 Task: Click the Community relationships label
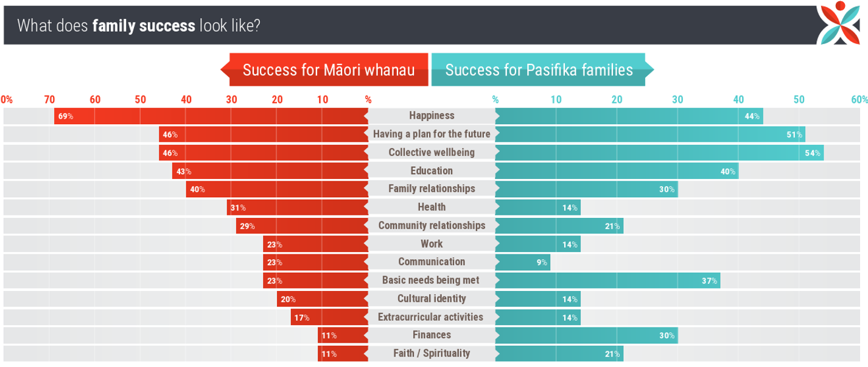coord(432,225)
